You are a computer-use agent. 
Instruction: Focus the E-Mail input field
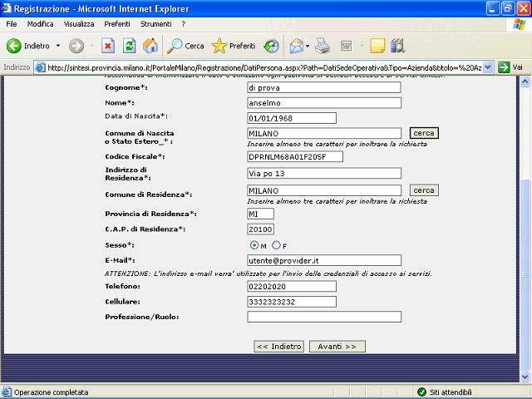click(x=324, y=260)
